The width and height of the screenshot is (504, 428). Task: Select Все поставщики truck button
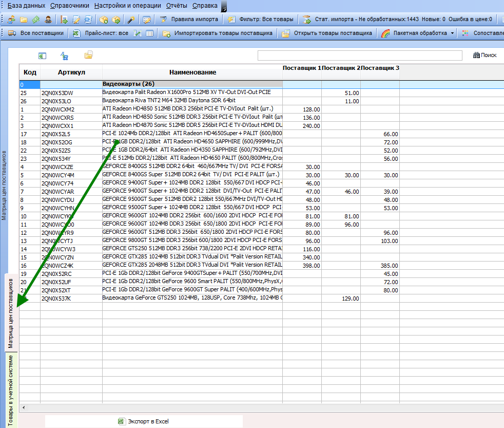(x=36, y=33)
